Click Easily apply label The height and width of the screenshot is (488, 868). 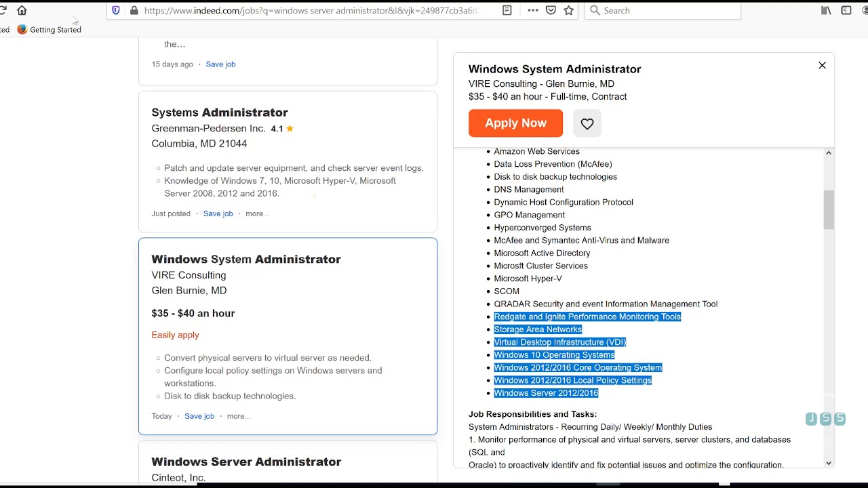175,335
